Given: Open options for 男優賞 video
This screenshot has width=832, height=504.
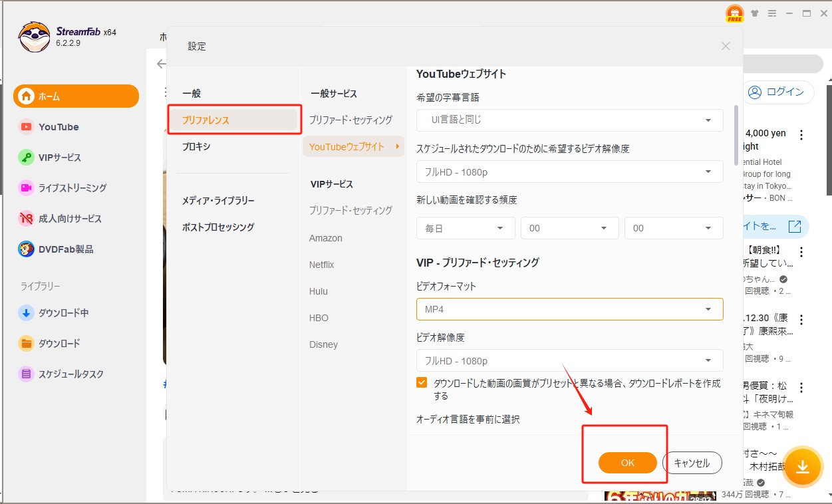Looking at the screenshot, I should (801, 388).
